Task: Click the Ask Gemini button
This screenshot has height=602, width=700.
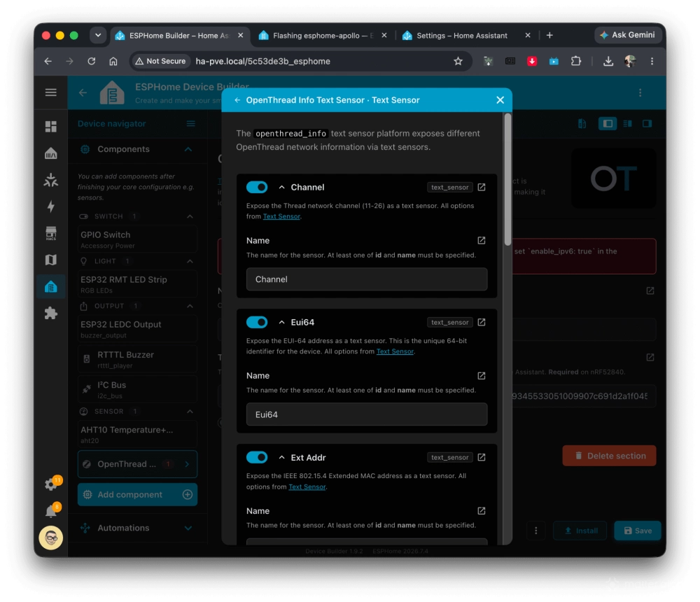Action: click(627, 35)
